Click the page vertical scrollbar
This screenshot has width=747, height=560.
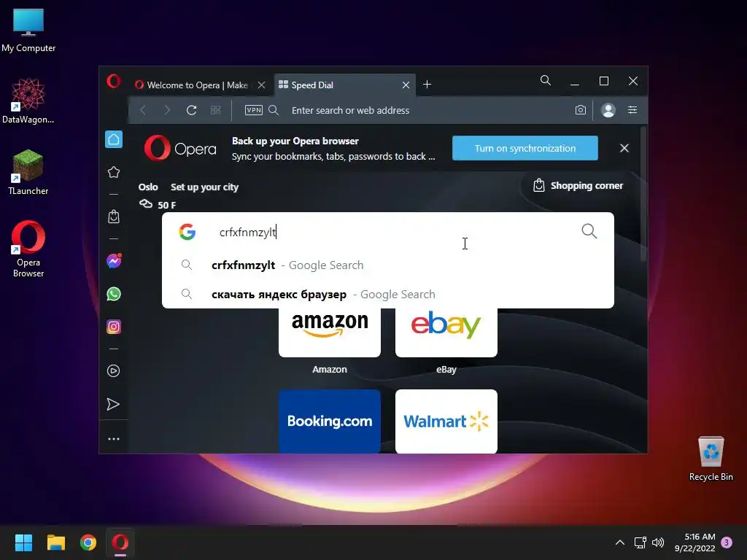[643, 194]
